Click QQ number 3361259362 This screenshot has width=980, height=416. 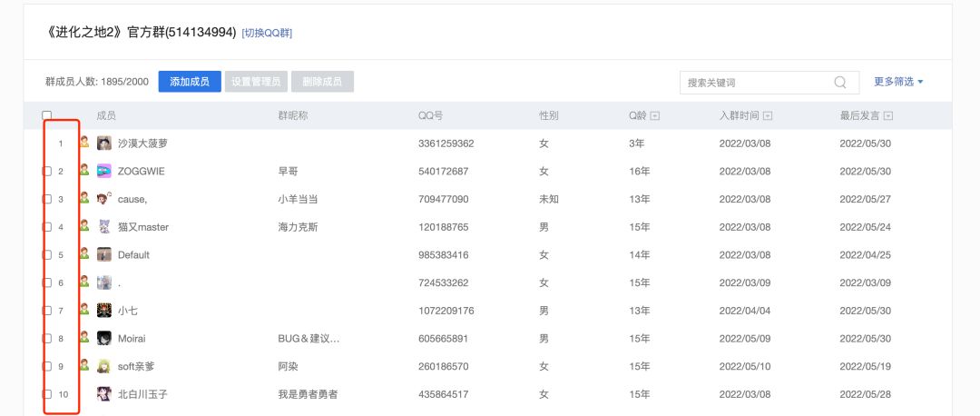point(446,144)
